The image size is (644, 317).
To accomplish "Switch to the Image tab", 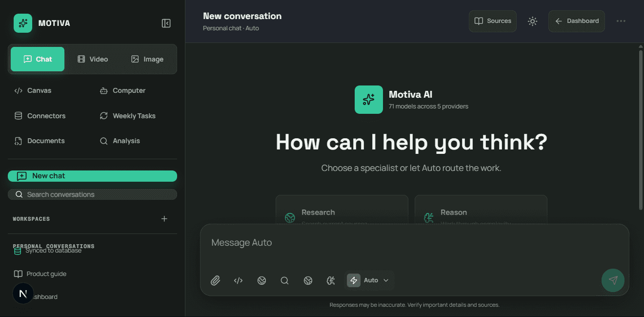I will pos(147,59).
